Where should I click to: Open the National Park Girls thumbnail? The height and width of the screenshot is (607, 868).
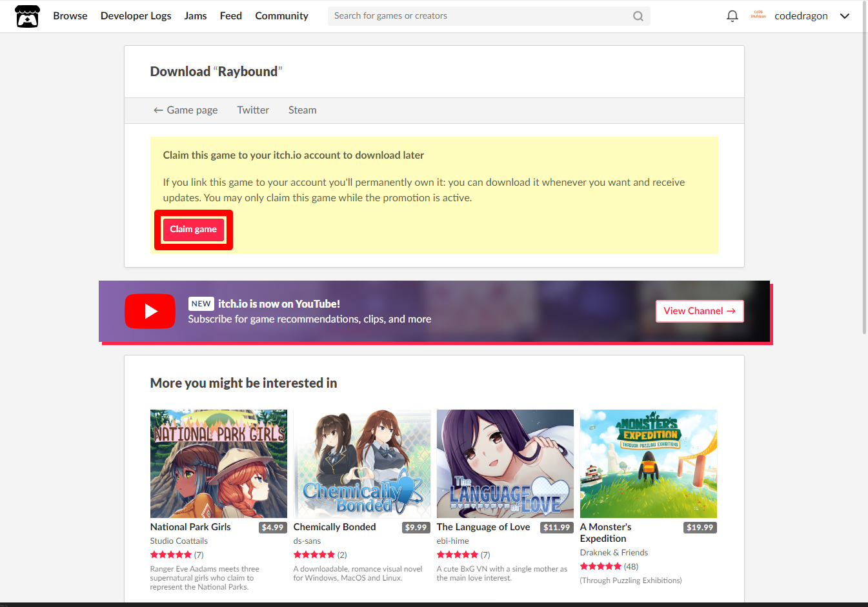219,464
